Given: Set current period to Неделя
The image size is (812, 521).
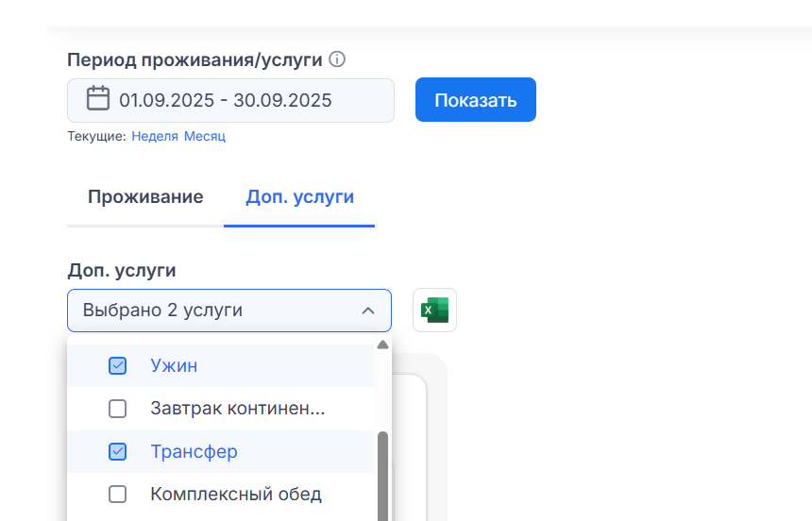Looking at the screenshot, I should [155, 136].
